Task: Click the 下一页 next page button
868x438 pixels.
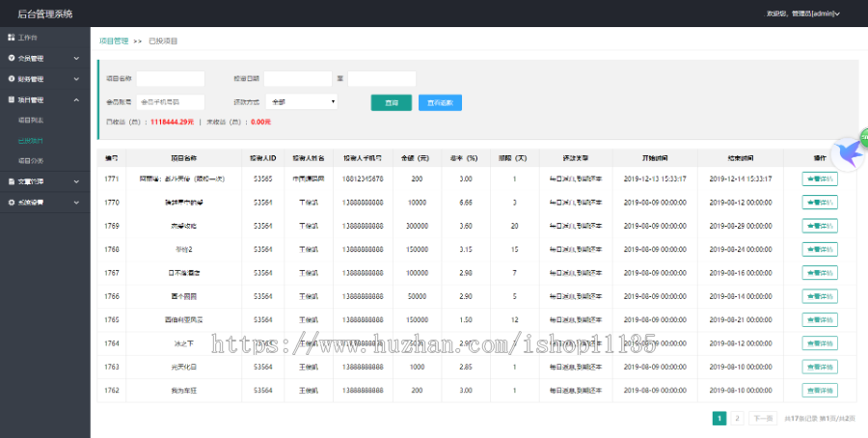Action: pyautogui.click(x=763, y=419)
